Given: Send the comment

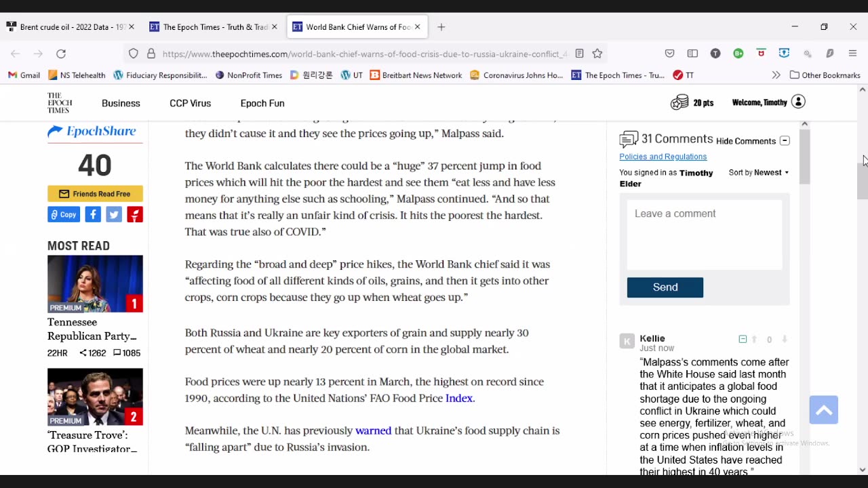Looking at the screenshot, I should pyautogui.click(x=665, y=287).
